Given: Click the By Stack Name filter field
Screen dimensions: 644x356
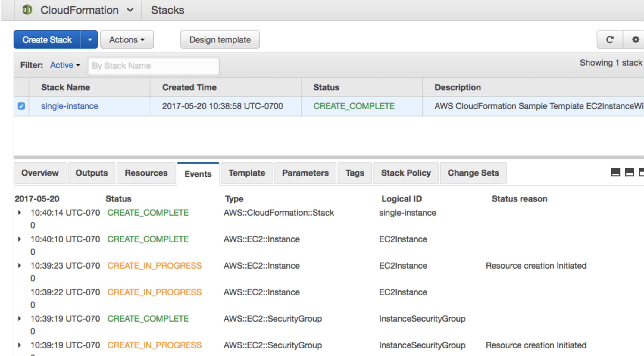Looking at the screenshot, I should coord(153,66).
